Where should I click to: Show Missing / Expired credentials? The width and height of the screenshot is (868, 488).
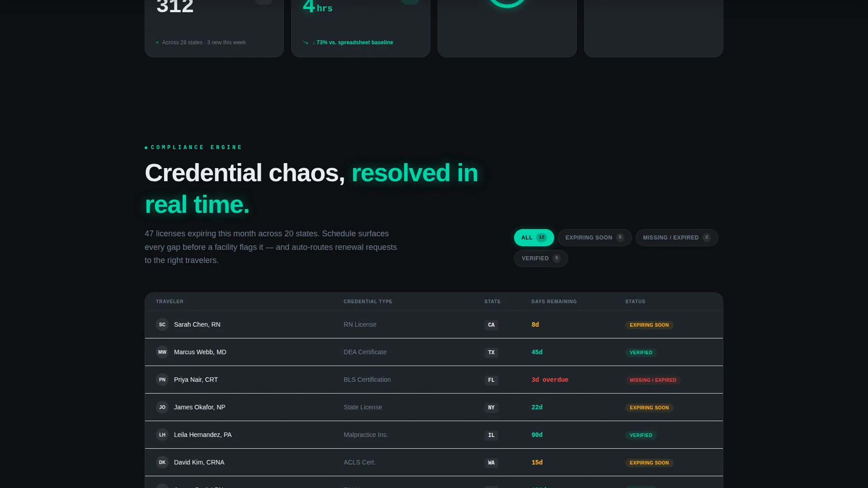coord(677,238)
